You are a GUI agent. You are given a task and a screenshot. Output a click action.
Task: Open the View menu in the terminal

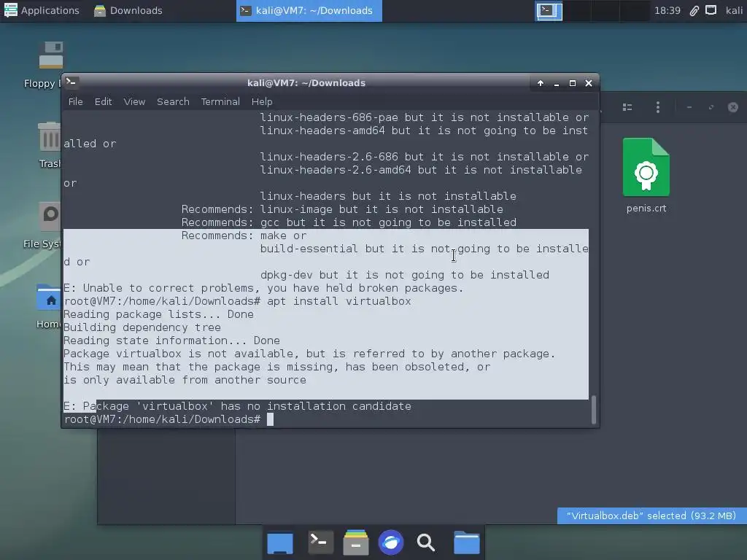point(134,101)
